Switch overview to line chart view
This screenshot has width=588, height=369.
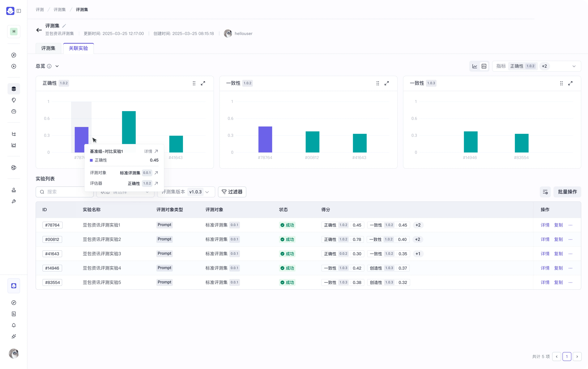tap(475, 66)
